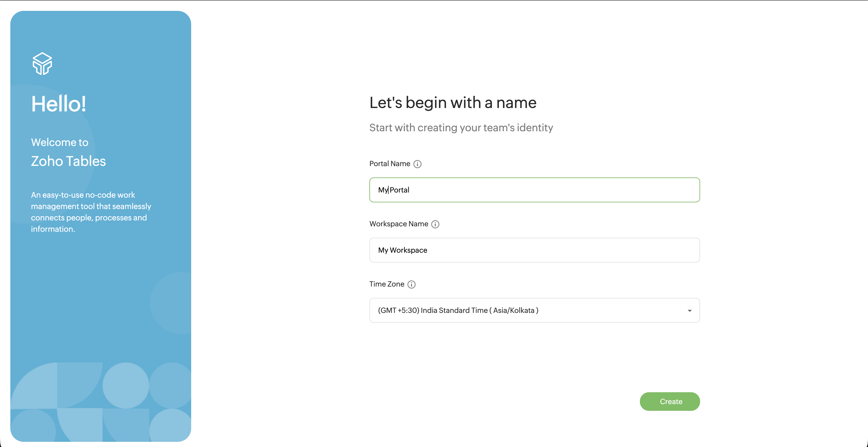Viewport: 868px width, 447px height.
Task: Focus the My Portal input field
Action: pyautogui.click(x=534, y=190)
